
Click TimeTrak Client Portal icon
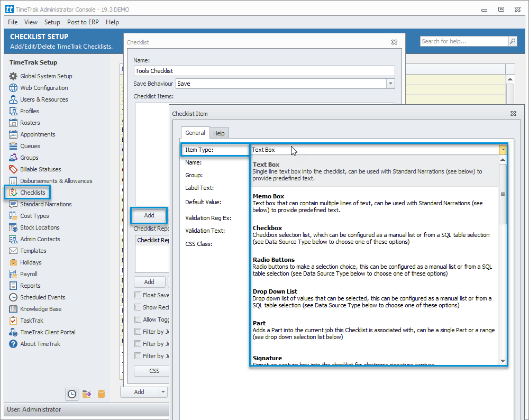coord(13,332)
